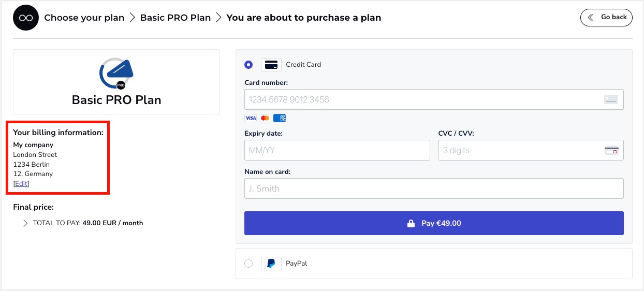The image size is (644, 291).
Task: Open the Edit billing information link
Action: pos(21,184)
